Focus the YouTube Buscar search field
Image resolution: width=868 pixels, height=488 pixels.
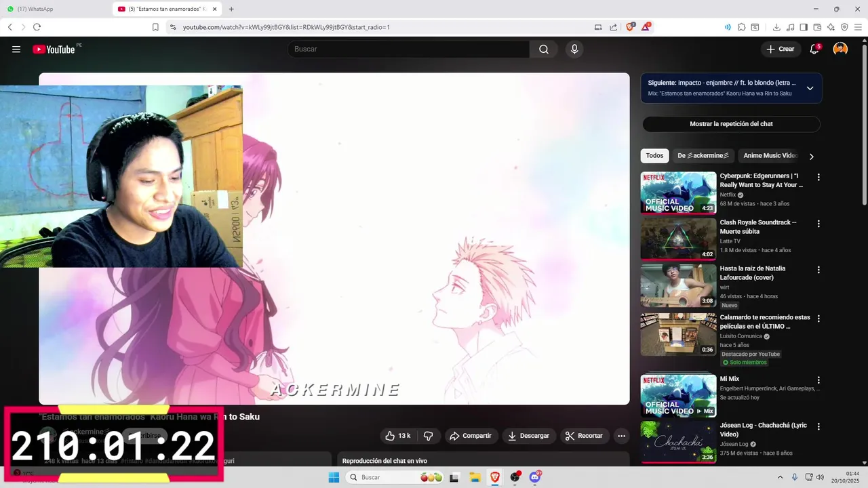[408, 49]
